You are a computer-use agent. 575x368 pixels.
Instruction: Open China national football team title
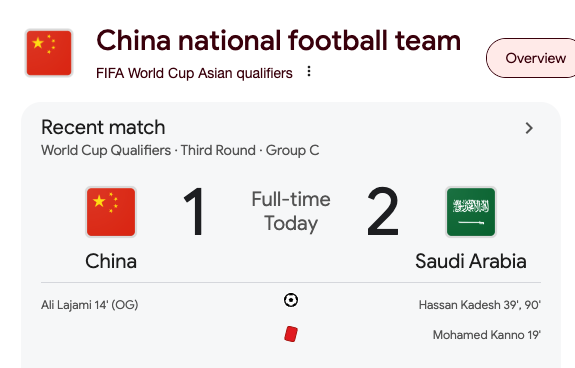[x=278, y=40]
